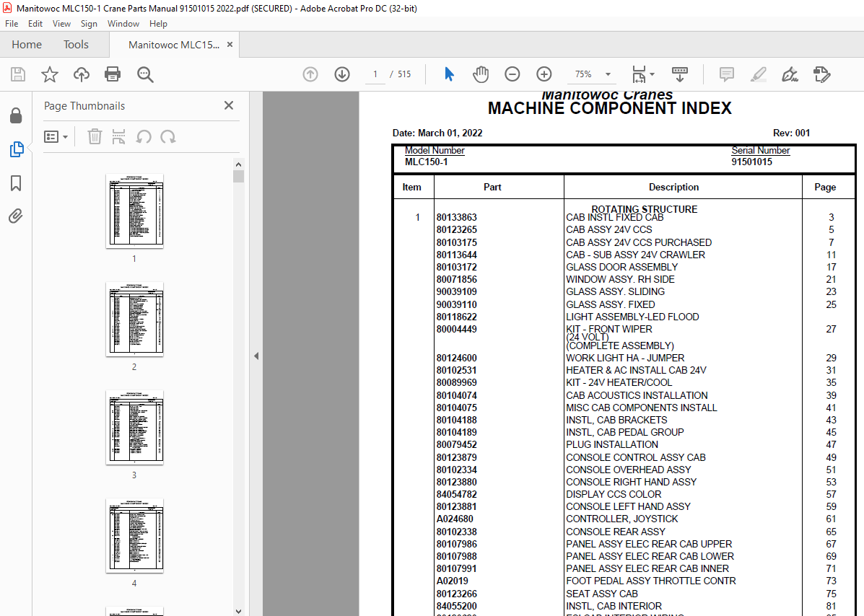Expand the fit page options arrow

coord(653,74)
